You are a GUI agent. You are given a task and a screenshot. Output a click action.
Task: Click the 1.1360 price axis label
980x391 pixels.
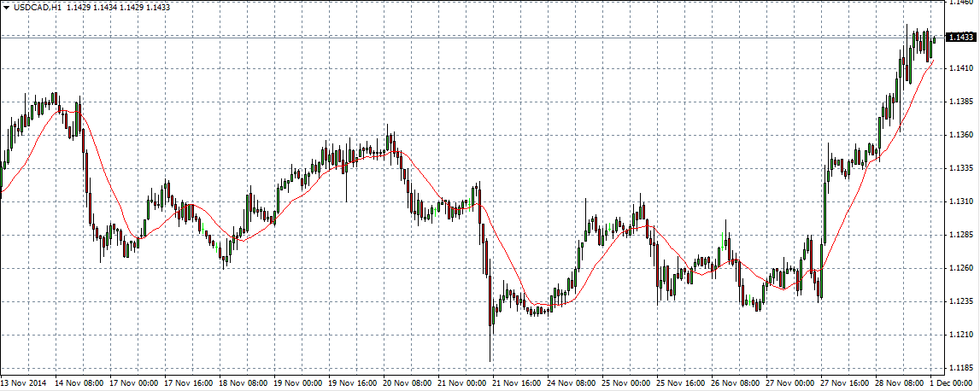coord(961,135)
